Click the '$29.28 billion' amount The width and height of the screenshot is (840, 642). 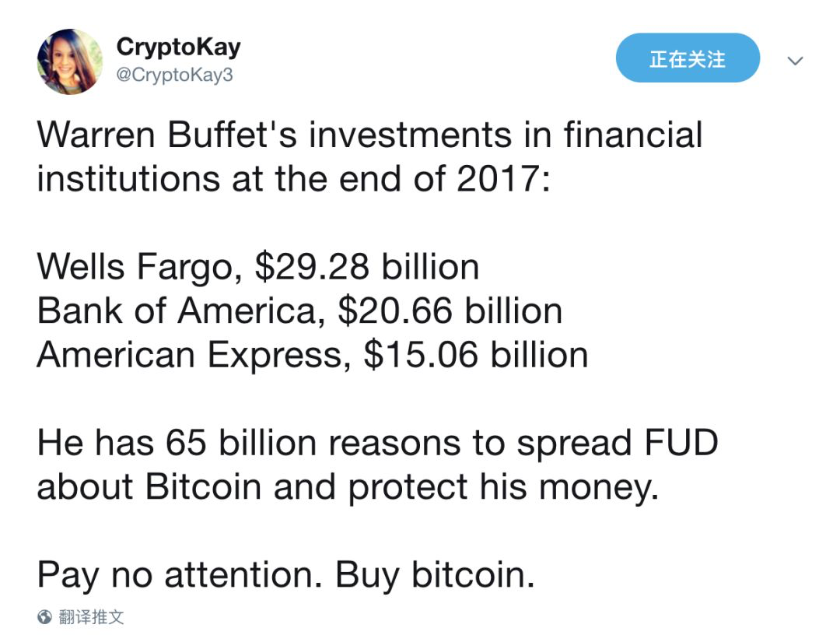[x=366, y=266]
